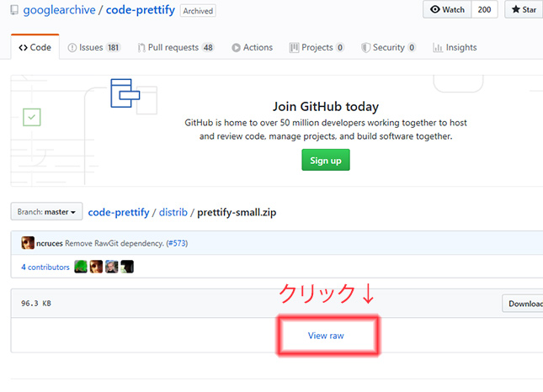Click the Archived label badge
The width and height of the screenshot is (543, 392).
198,11
